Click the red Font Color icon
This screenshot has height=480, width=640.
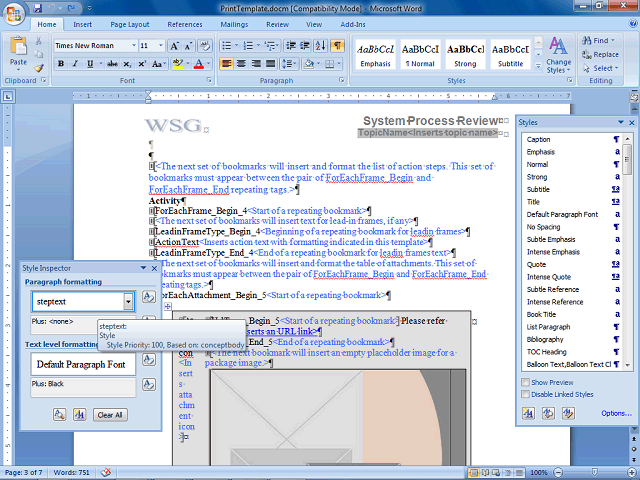[199, 64]
